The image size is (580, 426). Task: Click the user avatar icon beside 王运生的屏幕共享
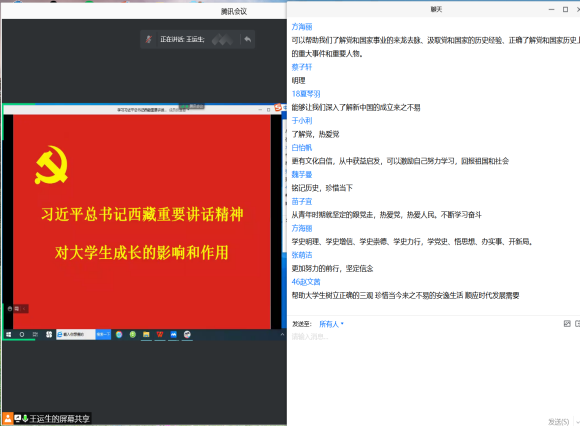point(8,419)
